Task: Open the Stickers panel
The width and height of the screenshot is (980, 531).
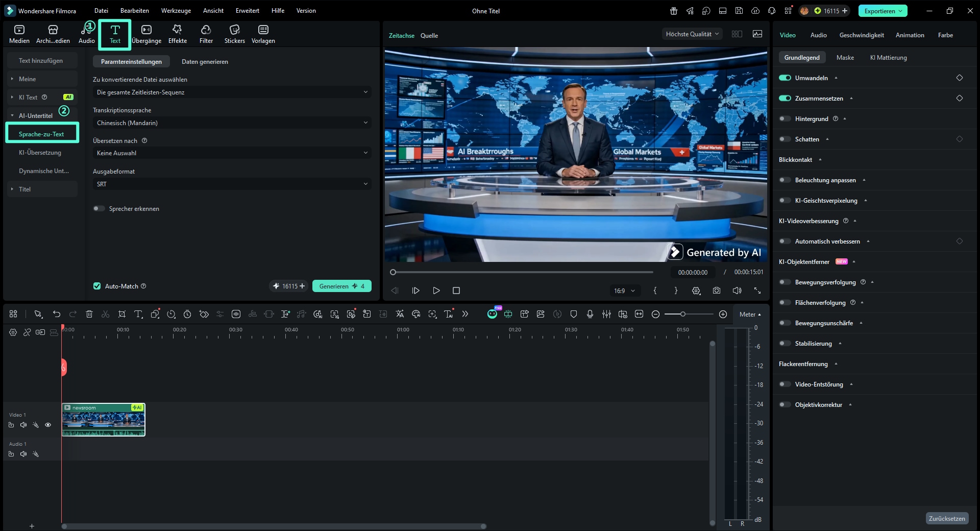Action: [234, 34]
